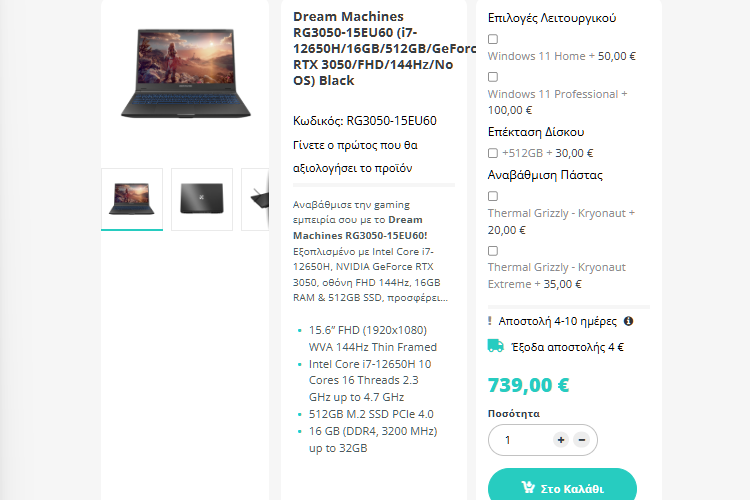The height and width of the screenshot is (500, 750).
Task: Click the quantity input field
Action: [521, 440]
